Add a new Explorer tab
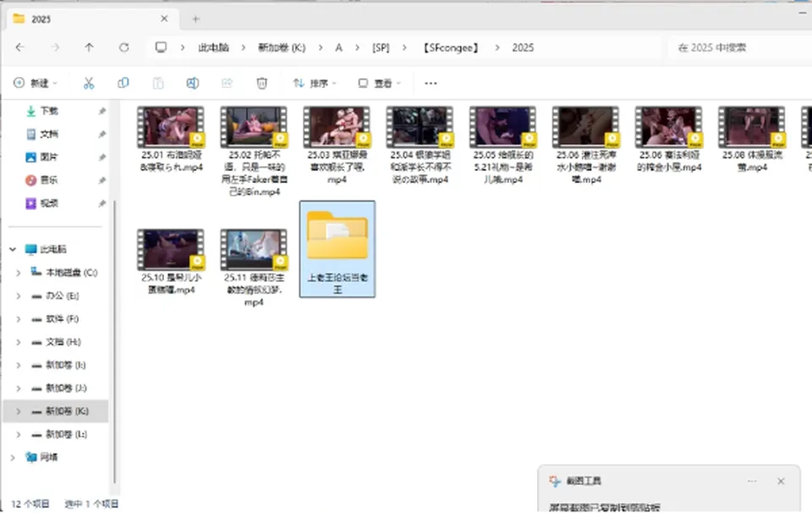The width and height of the screenshot is (812, 513). click(195, 19)
